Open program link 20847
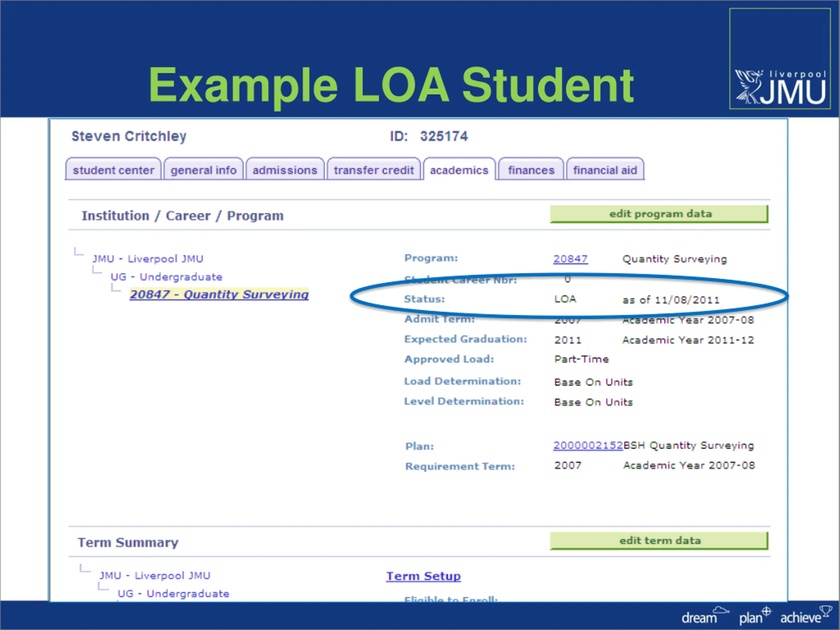The width and height of the screenshot is (840, 630). tap(570, 259)
